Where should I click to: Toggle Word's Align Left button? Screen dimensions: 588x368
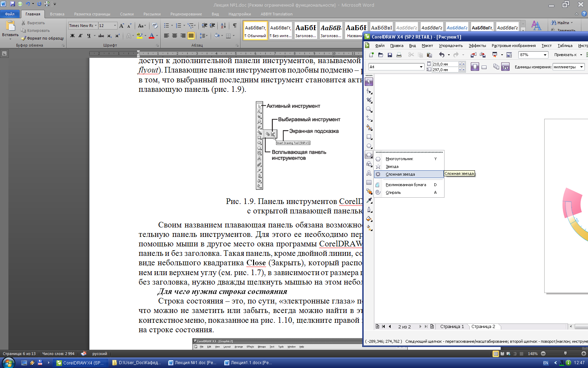coord(167,36)
